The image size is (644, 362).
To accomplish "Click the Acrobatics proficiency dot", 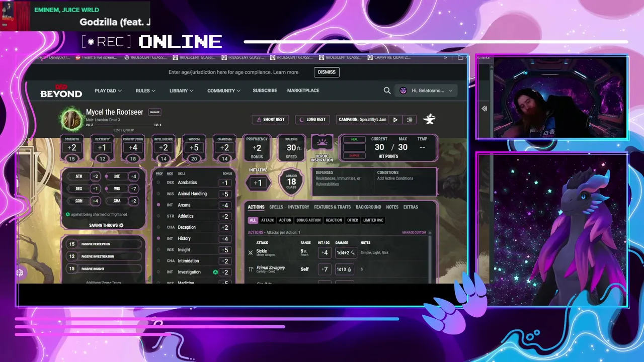I will (x=158, y=183).
